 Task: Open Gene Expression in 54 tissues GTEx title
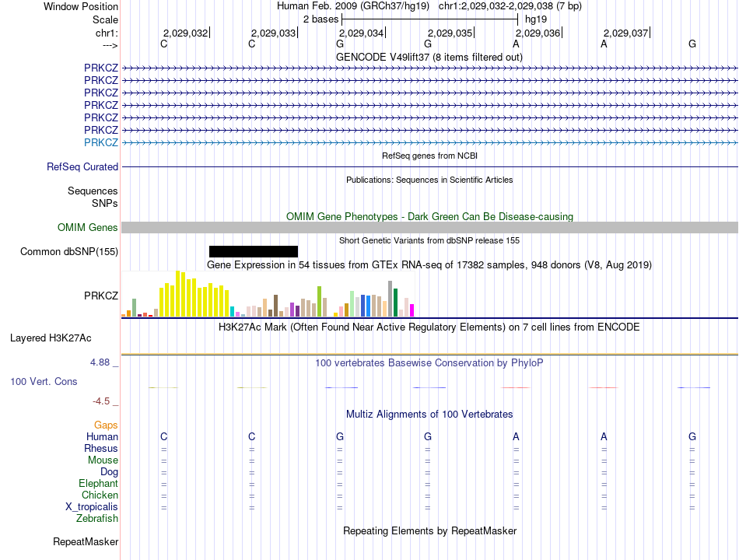(x=429, y=265)
